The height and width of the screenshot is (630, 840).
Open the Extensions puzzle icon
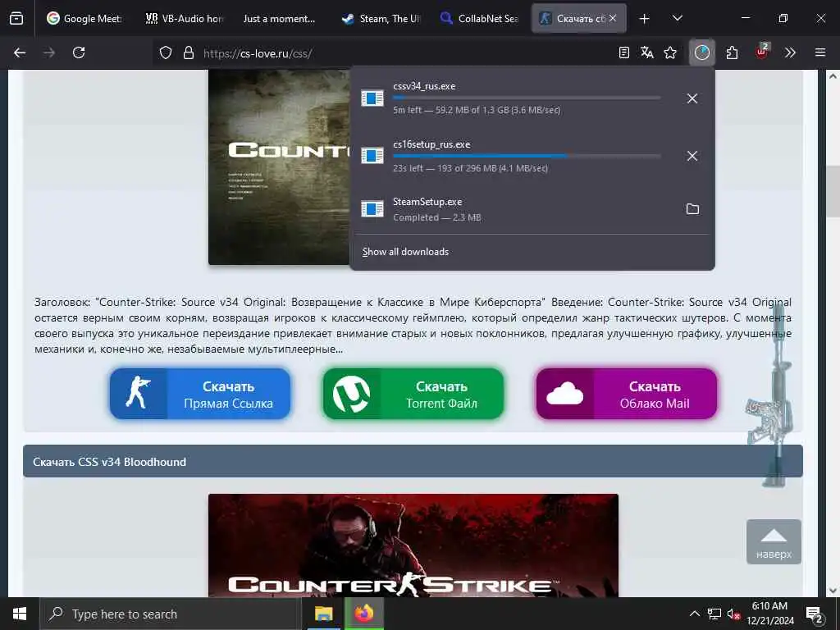(732, 52)
